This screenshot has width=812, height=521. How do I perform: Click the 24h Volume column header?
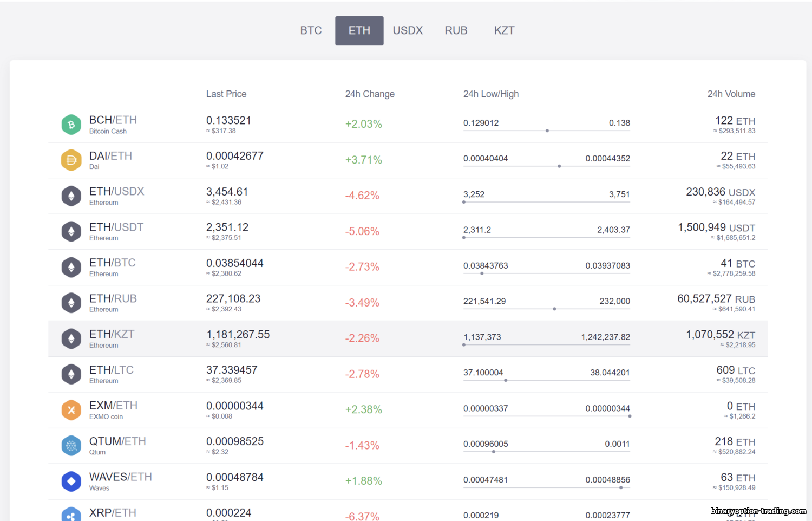tap(731, 94)
